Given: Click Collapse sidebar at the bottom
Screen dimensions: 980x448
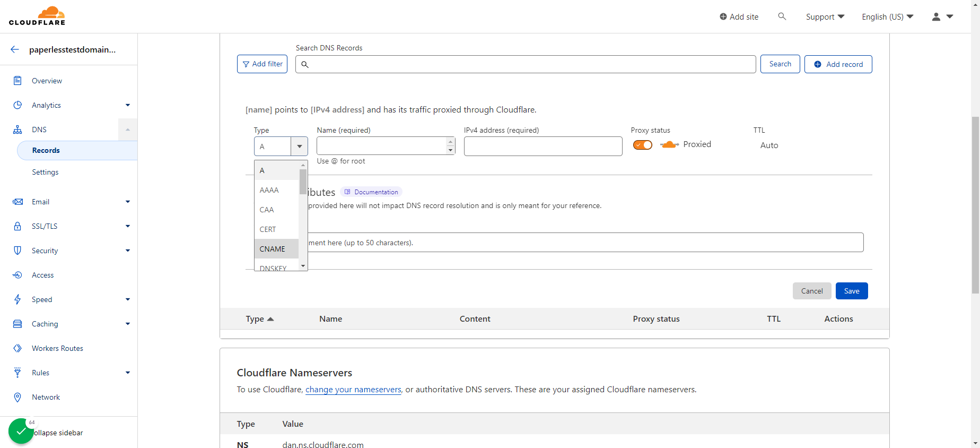Looking at the screenshot, I should click(x=58, y=433).
